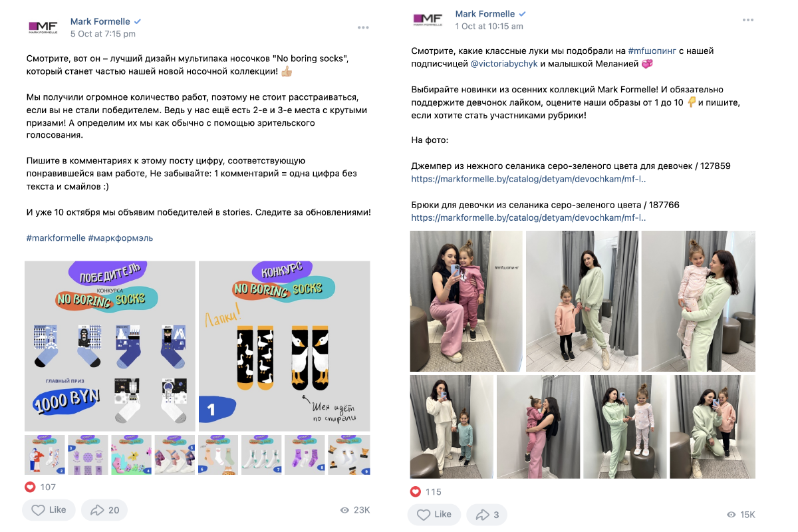Open the #маркформэль hashtag

point(120,237)
